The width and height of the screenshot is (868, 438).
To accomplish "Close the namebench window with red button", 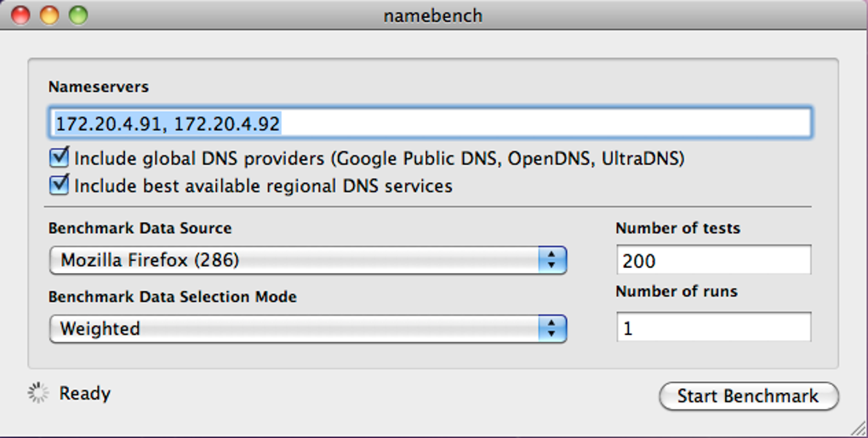I will pyautogui.click(x=20, y=15).
